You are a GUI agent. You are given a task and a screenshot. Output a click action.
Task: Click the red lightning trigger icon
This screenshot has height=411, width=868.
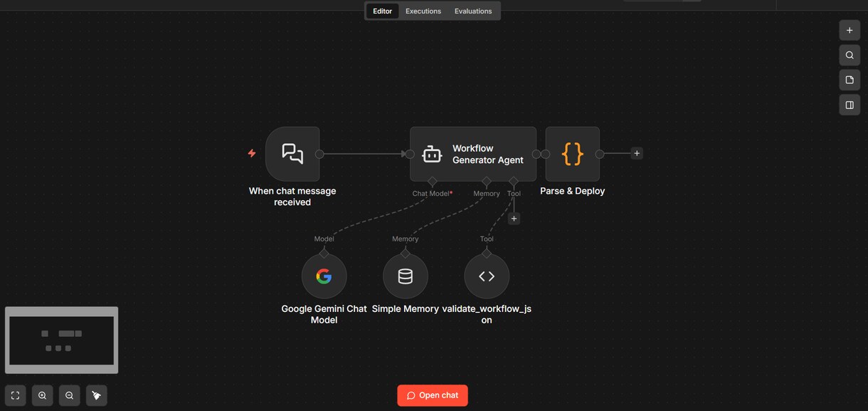pyautogui.click(x=252, y=153)
